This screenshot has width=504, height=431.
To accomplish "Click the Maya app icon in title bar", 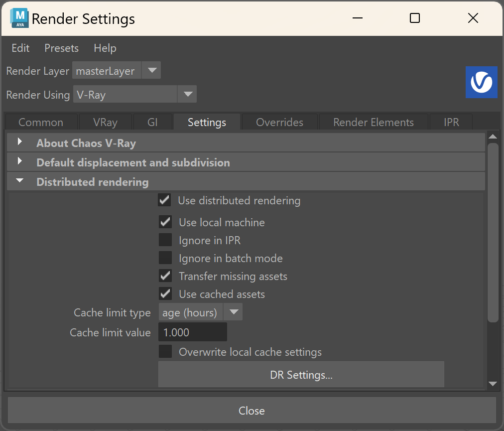I will point(19,18).
